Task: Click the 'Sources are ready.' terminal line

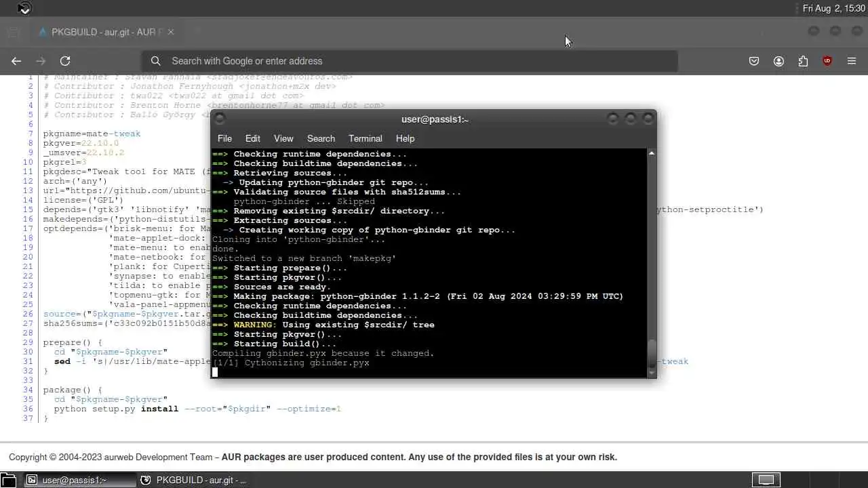Action: (x=271, y=287)
